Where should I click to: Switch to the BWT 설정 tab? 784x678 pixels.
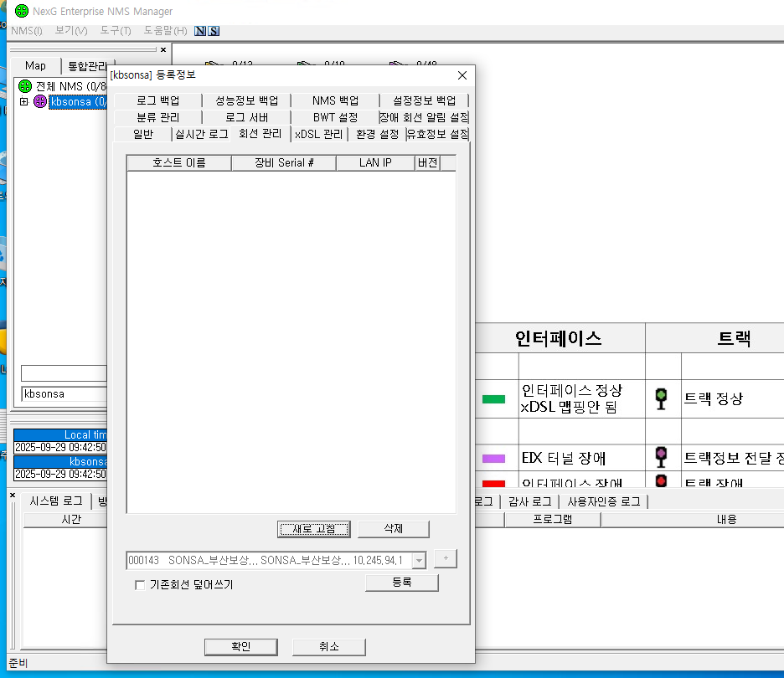[x=335, y=117]
